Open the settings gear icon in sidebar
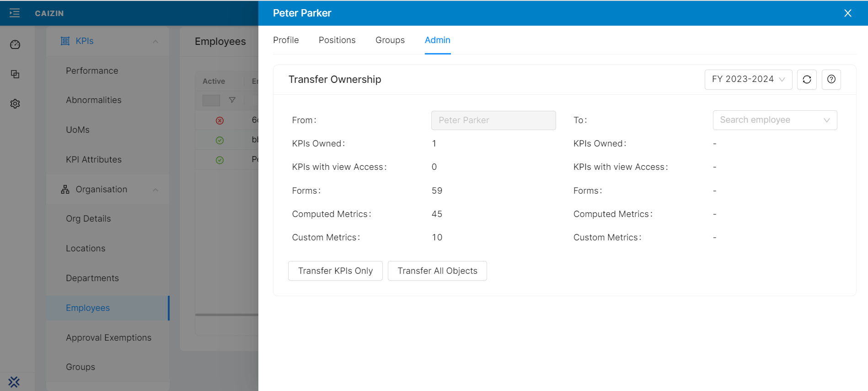The height and width of the screenshot is (391, 868). point(15,104)
